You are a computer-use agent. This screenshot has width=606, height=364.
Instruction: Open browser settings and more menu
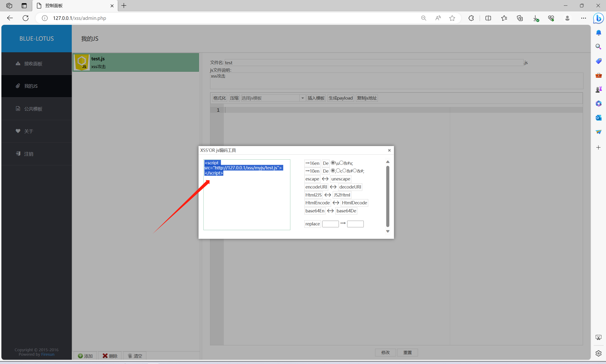coord(584,18)
